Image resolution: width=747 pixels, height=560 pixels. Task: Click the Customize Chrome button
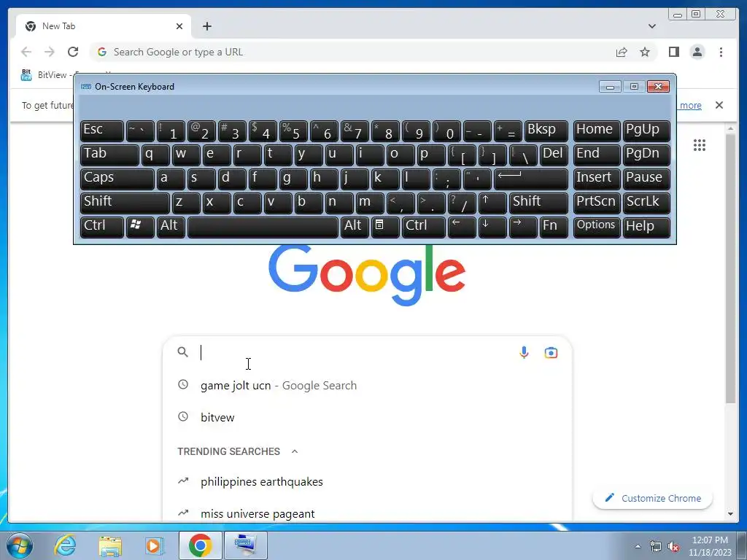click(653, 498)
